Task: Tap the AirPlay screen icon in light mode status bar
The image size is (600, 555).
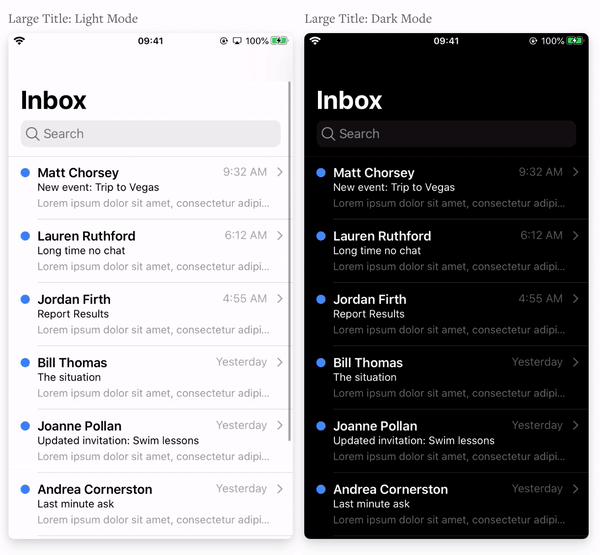Action: [237, 41]
